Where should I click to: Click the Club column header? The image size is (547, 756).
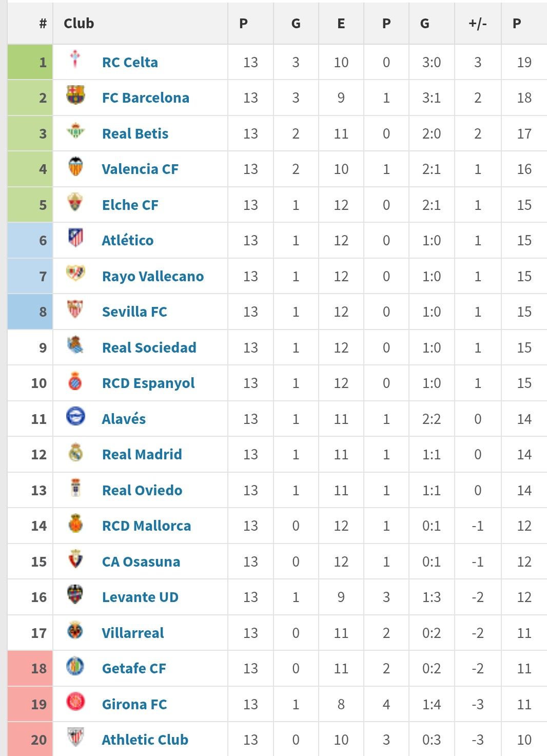click(79, 24)
